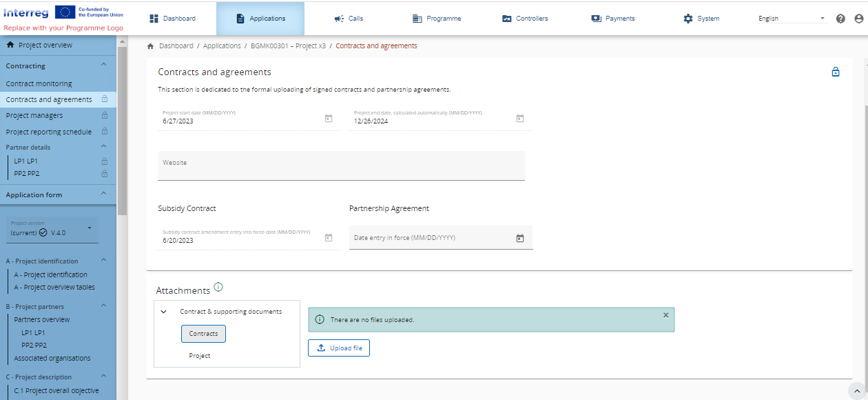The width and height of the screenshot is (868, 400).
Task: Click the lock icon in Contracts header
Action: click(x=836, y=72)
